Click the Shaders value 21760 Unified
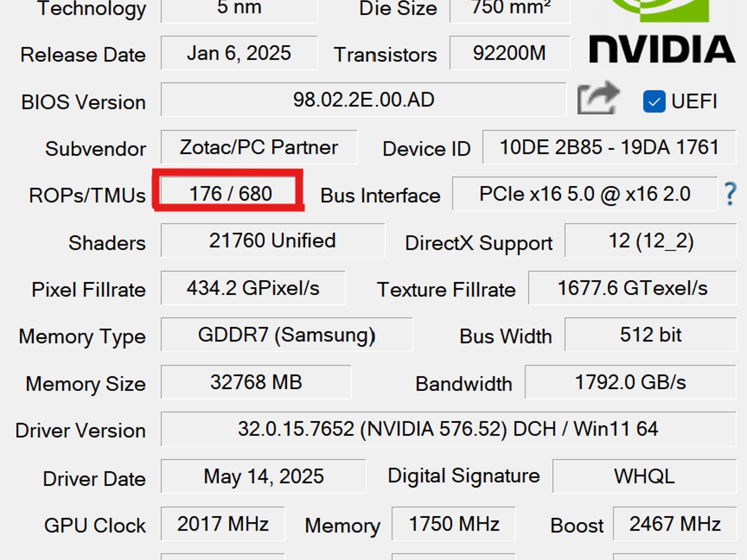This screenshot has width=747, height=560. [273, 241]
